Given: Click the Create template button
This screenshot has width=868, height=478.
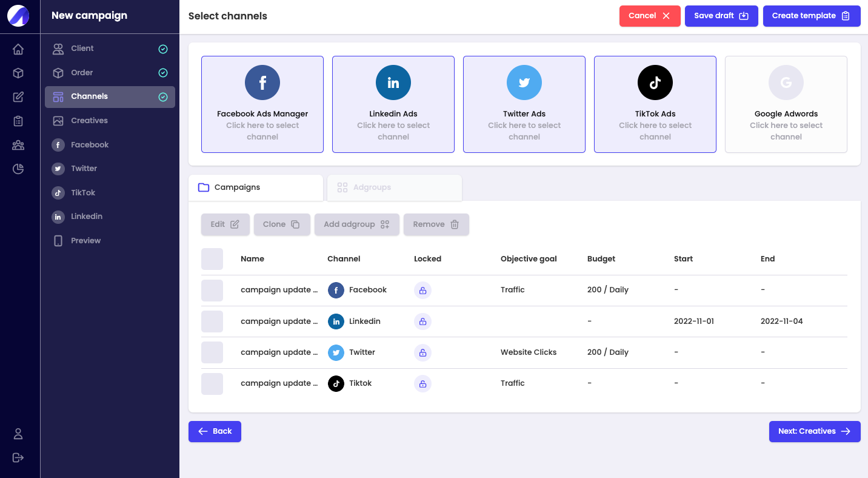Looking at the screenshot, I should click(x=812, y=16).
